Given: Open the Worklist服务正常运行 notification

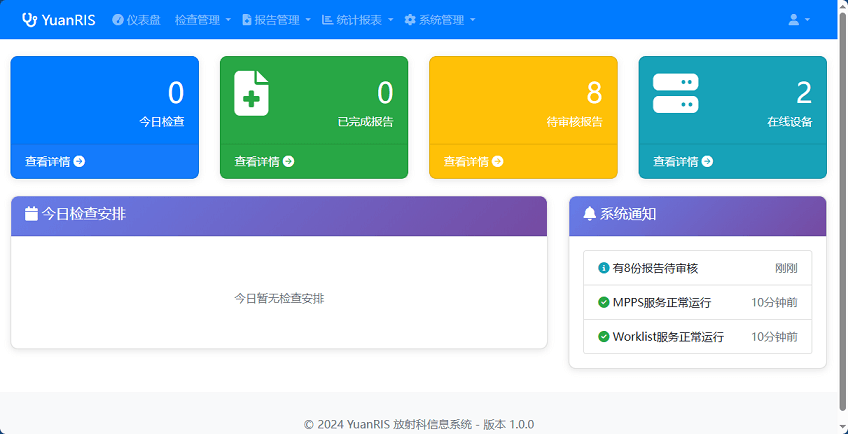Looking at the screenshot, I should [697, 337].
